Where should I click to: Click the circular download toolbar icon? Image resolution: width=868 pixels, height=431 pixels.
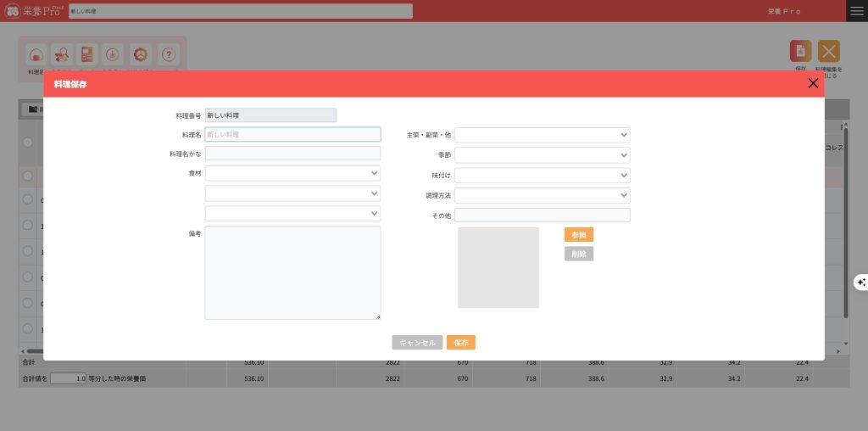(113, 55)
